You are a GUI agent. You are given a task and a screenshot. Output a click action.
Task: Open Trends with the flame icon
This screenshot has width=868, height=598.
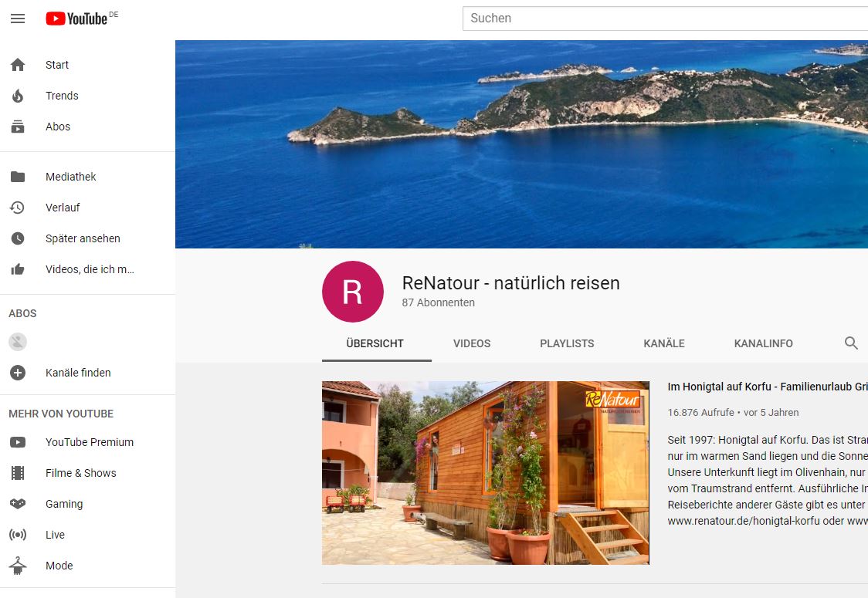pos(18,96)
